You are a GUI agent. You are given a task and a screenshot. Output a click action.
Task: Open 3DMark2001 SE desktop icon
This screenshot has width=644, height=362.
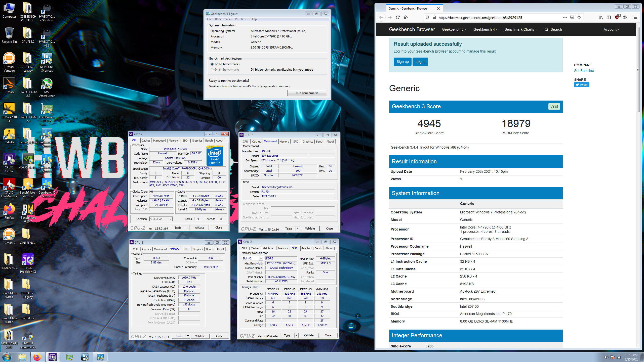click(9, 112)
